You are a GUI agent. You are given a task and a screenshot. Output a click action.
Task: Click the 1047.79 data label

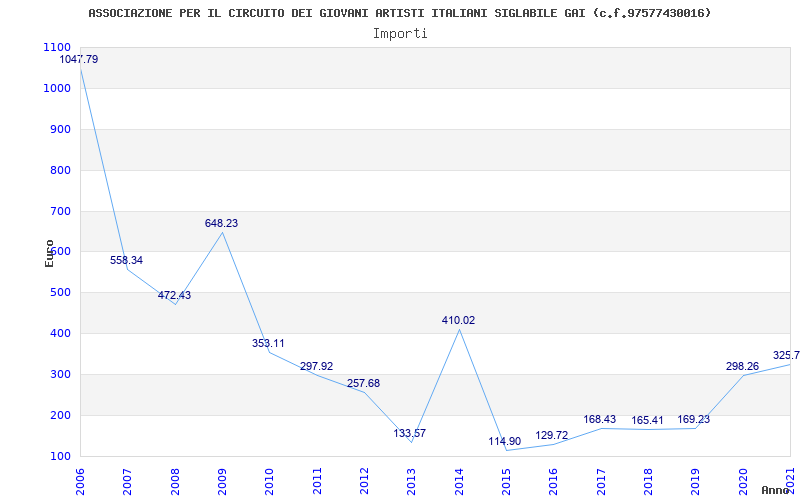pyautogui.click(x=79, y=59)
